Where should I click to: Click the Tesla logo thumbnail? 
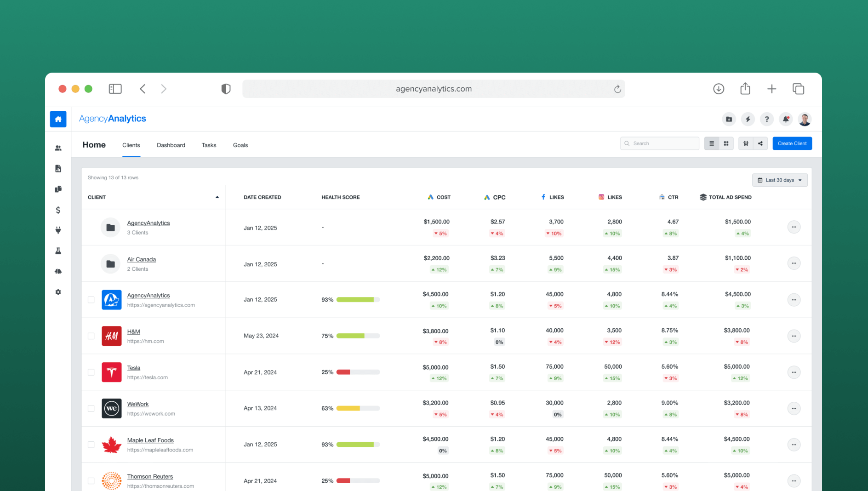coord(111,372)
